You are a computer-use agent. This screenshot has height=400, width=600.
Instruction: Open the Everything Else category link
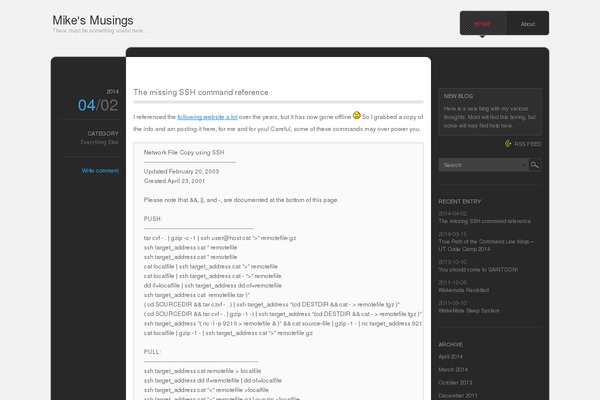(x=99, y=142)
